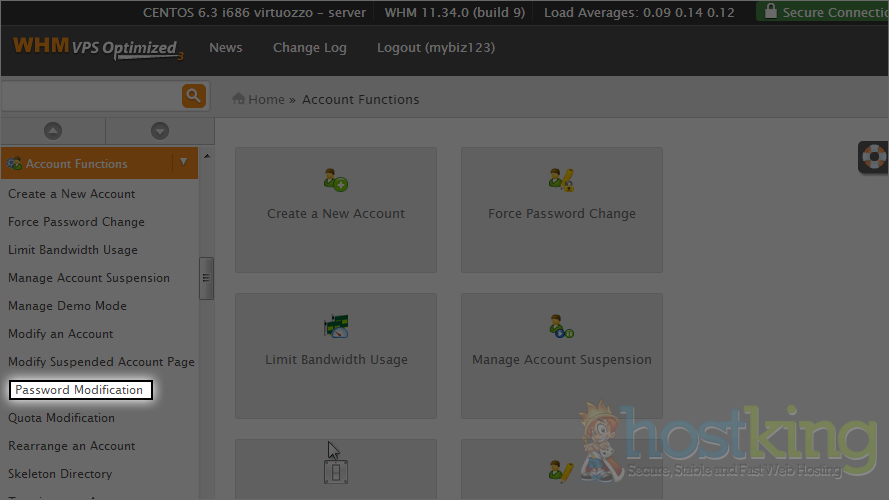889x500 pixels.
Task: Click the Account Functions breadcrumb link
Action: point(360,99)
